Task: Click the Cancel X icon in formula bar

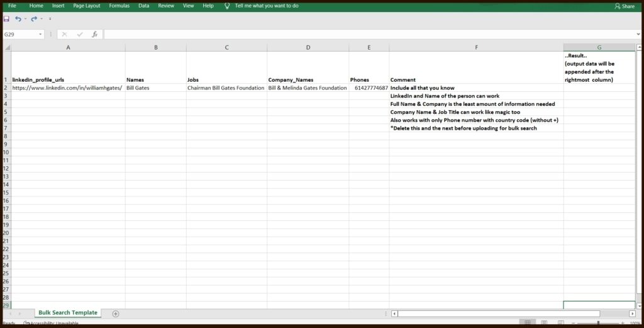Action: click(64, 34)
